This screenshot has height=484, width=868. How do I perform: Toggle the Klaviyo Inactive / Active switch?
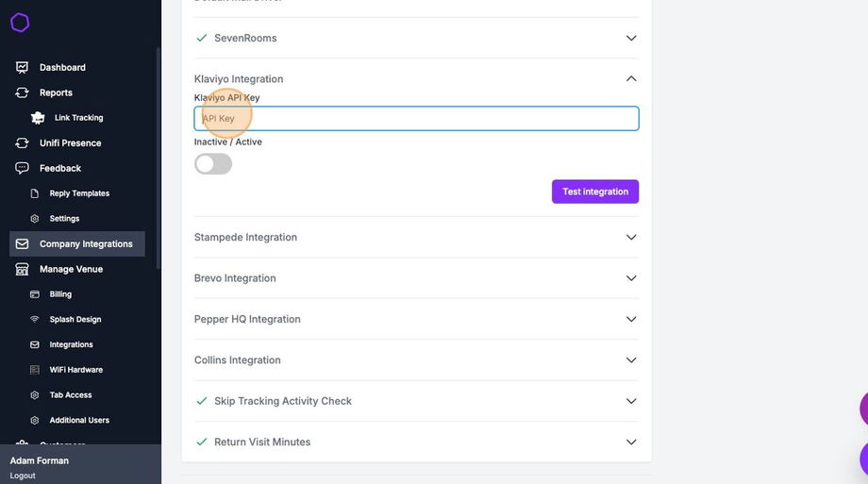tap(213, 164)
